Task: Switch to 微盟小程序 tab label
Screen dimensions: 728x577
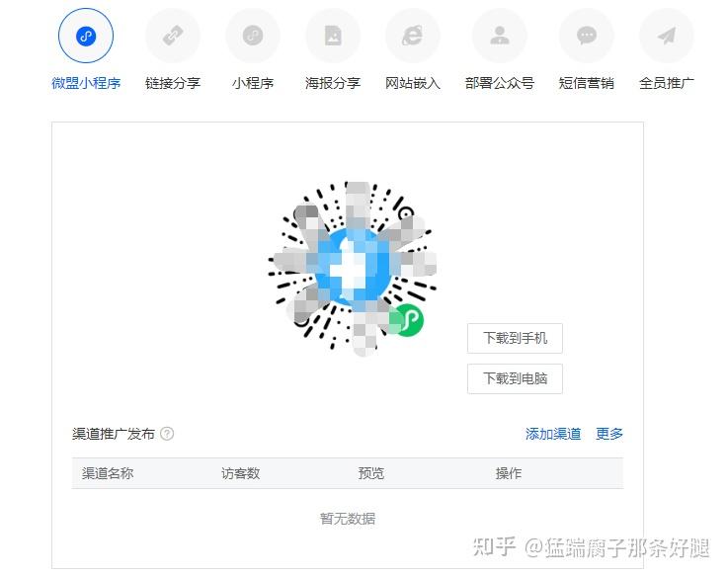Action: [x=86, y=83]
